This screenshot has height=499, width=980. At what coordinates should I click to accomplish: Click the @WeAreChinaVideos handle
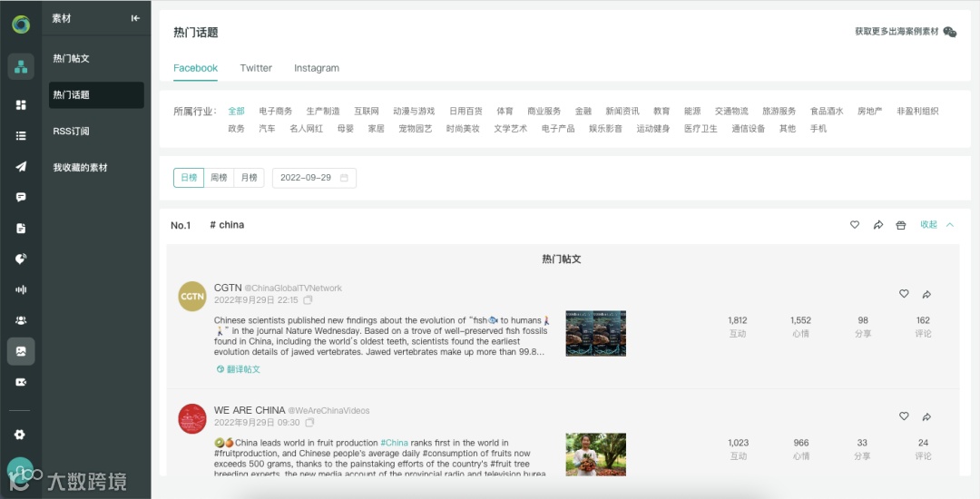328,410
